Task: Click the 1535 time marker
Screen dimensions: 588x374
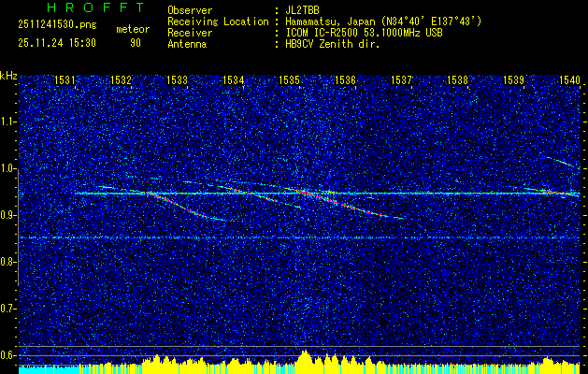Action: pyautogui.click(x=289, y=81)
